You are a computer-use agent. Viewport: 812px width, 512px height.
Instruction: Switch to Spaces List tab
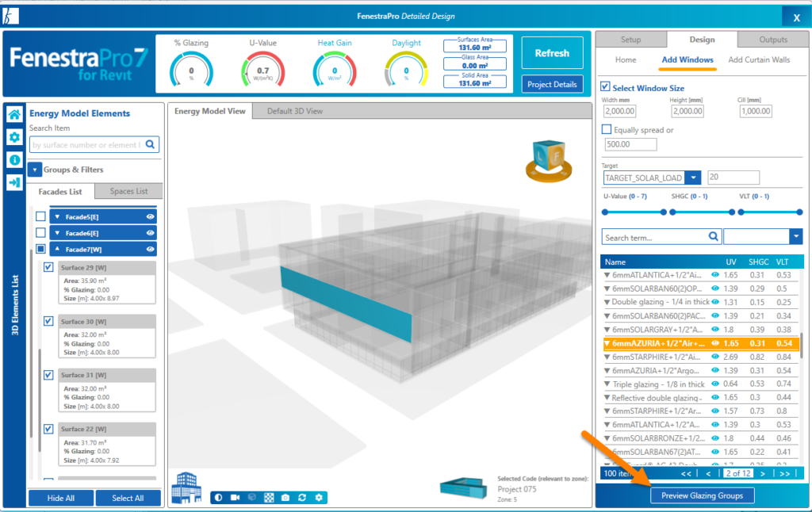[128, 191]
